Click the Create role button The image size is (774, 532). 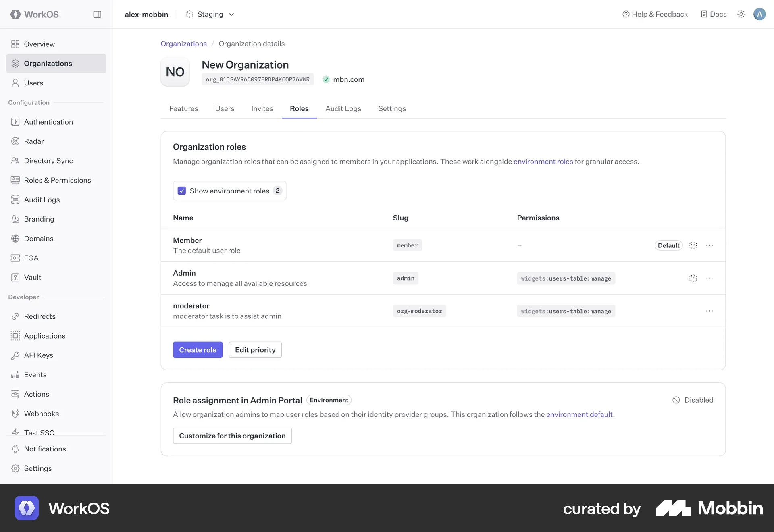click(x=198, y=349)
